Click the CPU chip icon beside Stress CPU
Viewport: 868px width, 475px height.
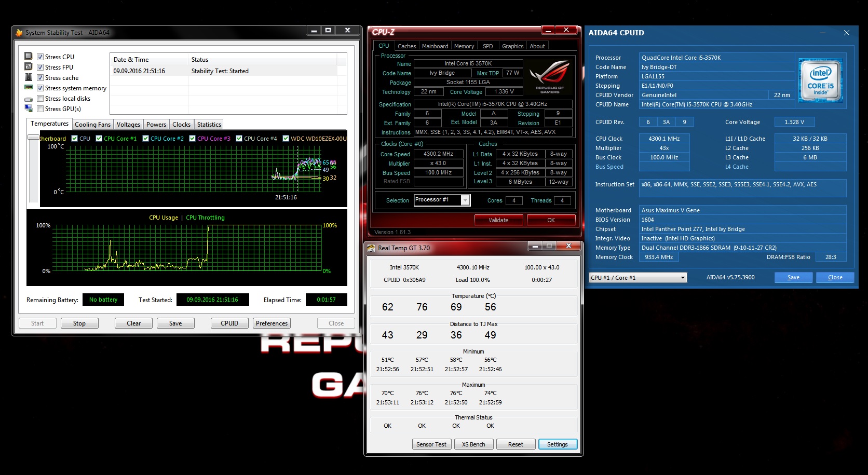click(29, 56)
